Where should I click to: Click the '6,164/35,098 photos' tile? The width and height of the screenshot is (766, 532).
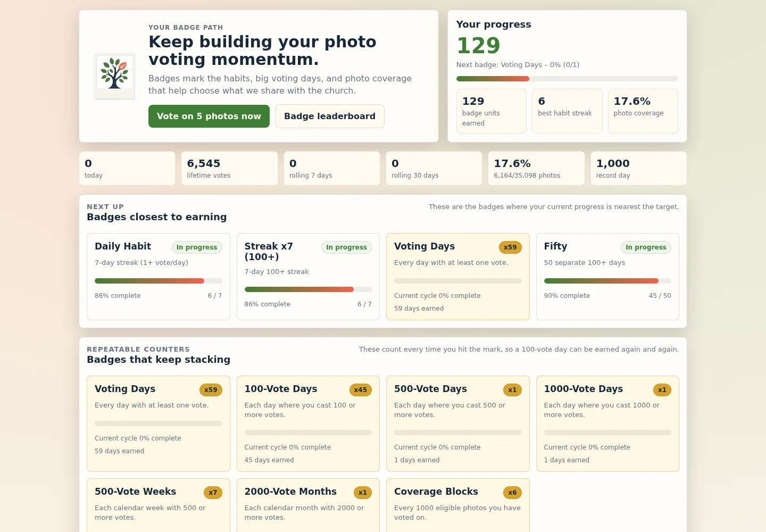coord(536,169)
